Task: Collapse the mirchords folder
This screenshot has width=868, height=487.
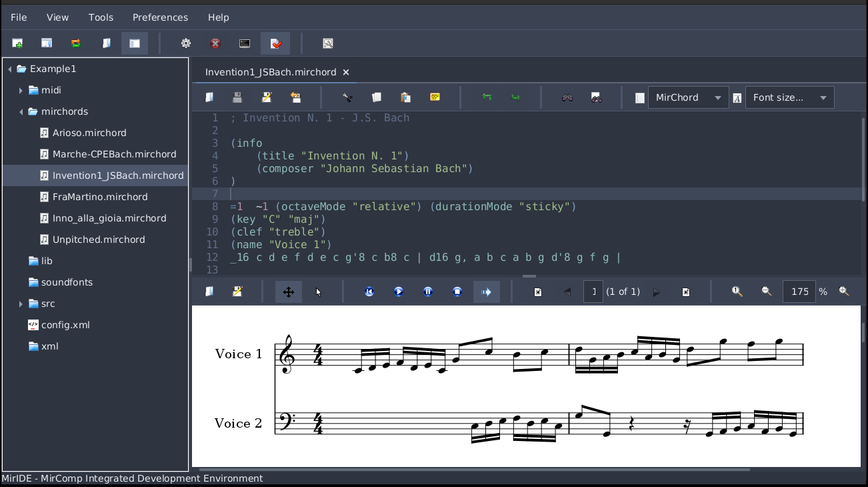Action: click(21, 111)
